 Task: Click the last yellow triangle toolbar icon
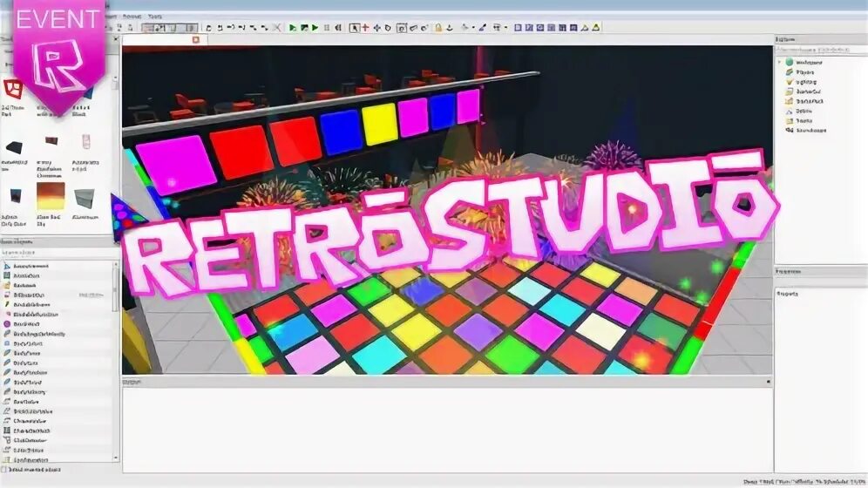(596, 27)
